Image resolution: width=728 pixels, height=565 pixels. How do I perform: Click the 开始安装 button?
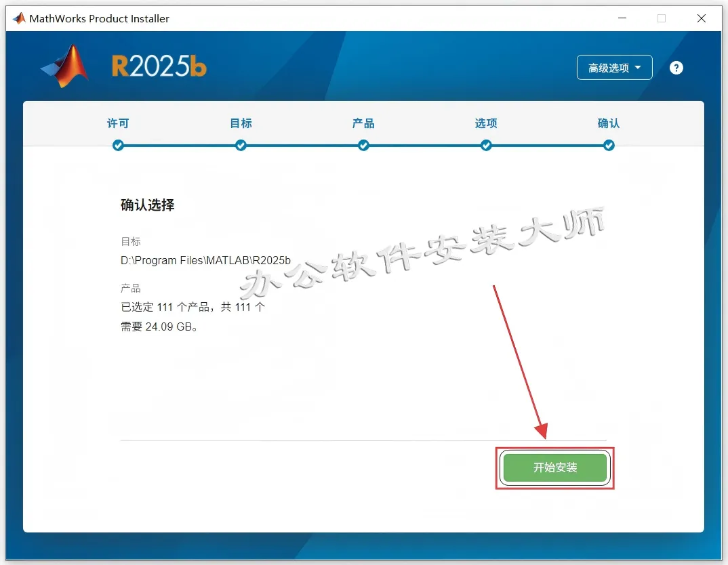(x=555, y=467)
